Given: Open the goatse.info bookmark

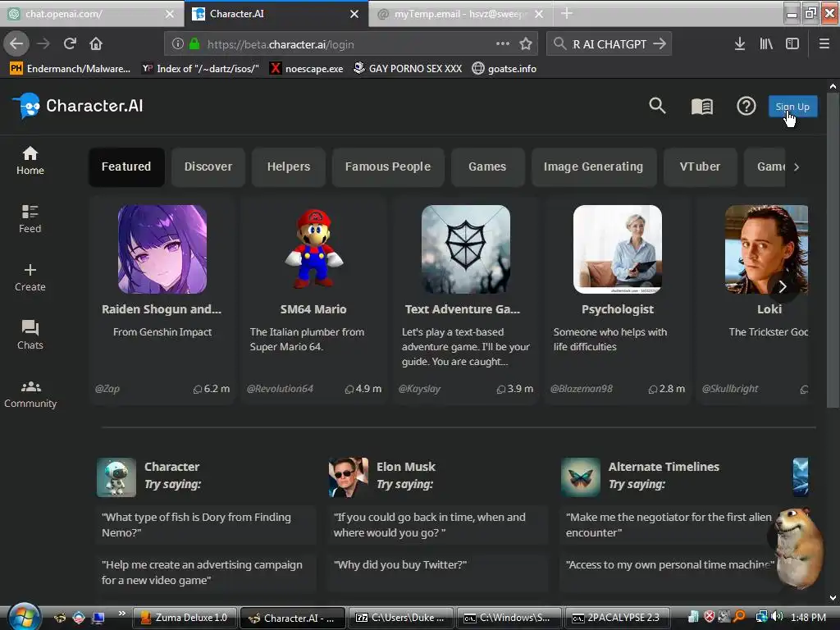Looking at the screenshot, I should click(504, 69).
